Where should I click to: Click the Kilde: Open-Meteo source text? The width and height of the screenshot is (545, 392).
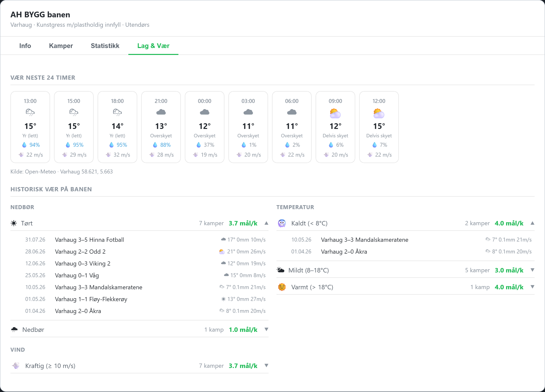(x=61, y=172)
